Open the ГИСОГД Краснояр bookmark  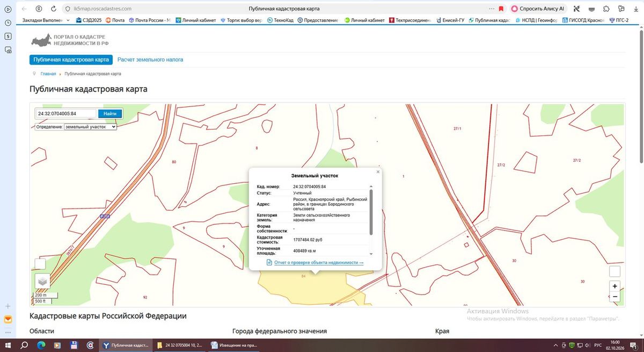coord(583,20)
